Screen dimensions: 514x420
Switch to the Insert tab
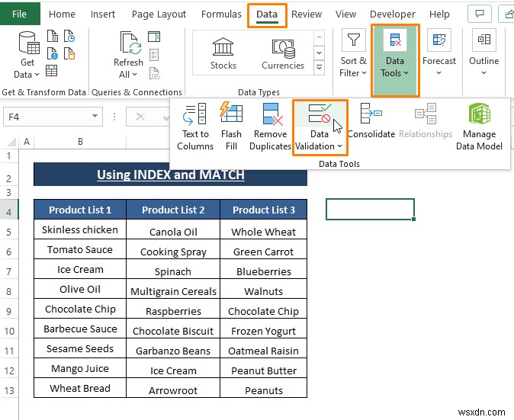click(x=103, y=14)
